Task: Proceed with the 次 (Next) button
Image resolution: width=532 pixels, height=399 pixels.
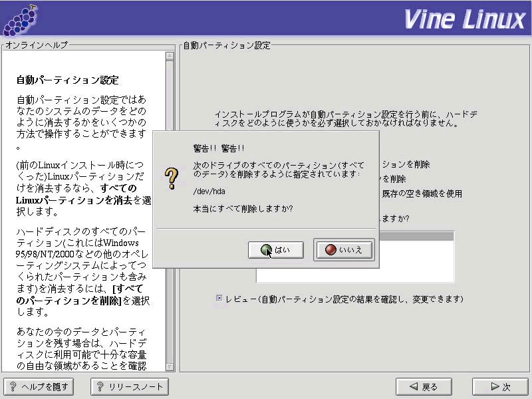Action: pyautogui.click(x=501, y=386)
